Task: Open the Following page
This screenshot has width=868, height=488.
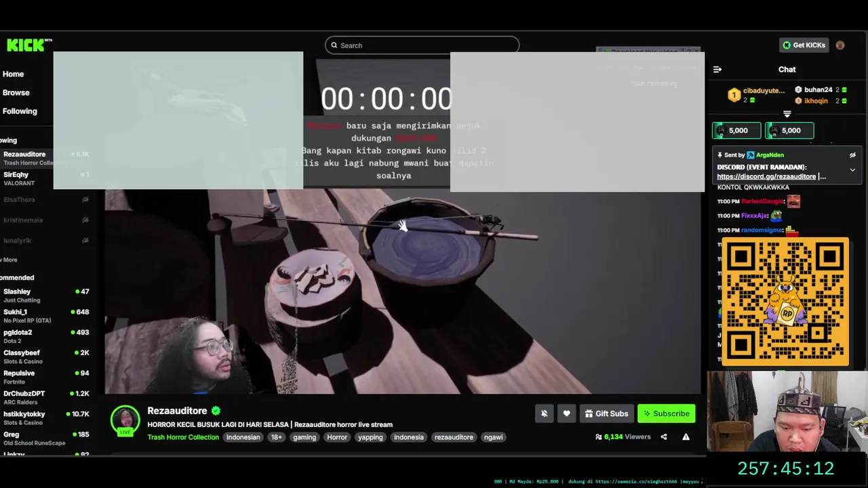Action: [20, 111]
